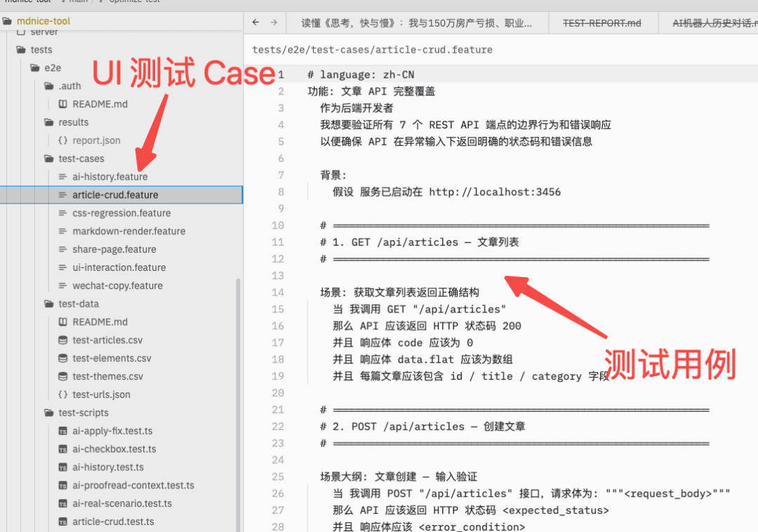Select article-crud.feature in the file tree
Viewport: 758px width, 532px height.
pos(121,194)
